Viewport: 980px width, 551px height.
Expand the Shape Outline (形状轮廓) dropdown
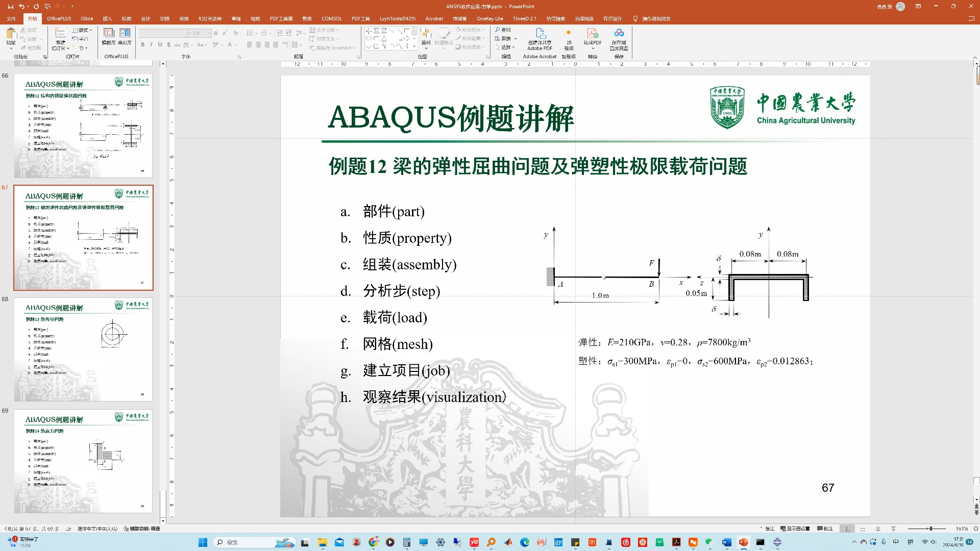tap(470, 38)
